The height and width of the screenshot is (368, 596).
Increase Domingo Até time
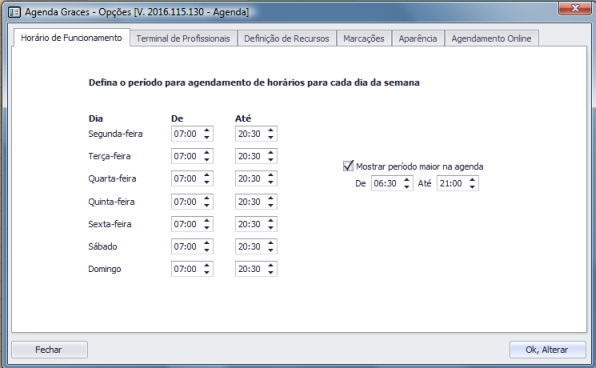[x=271, y=265]
